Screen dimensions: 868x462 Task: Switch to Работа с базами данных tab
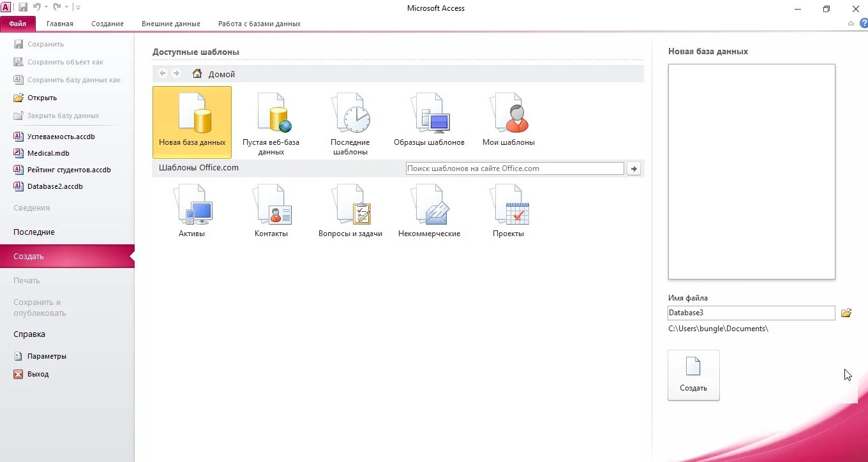[259, 24]
